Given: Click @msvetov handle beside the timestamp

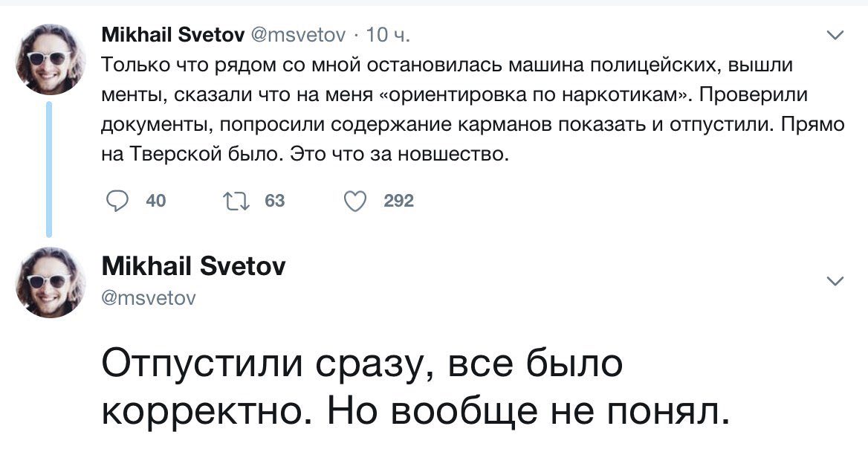Looking at the screenshot, I should pos(297,35).
